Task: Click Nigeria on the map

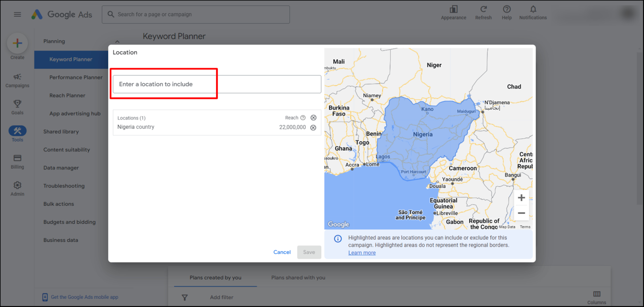Action: [423, 135]
